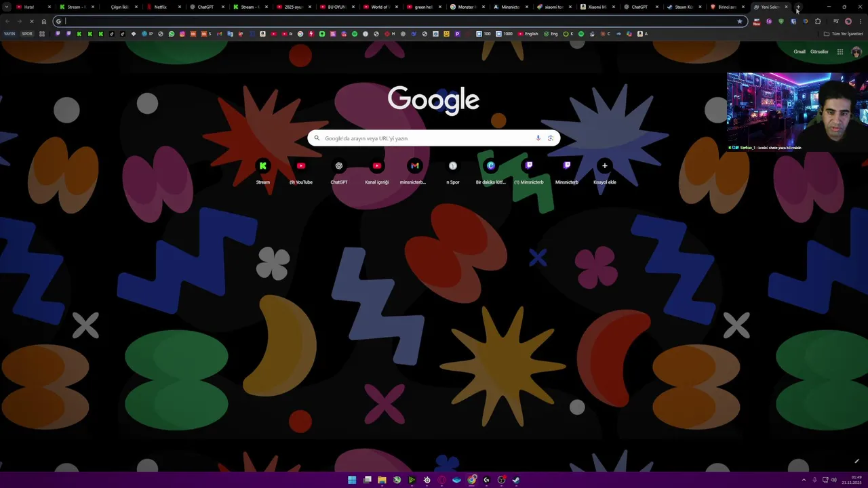Switch to the 2025 oyun tab
868x488 pixels.
293,7
